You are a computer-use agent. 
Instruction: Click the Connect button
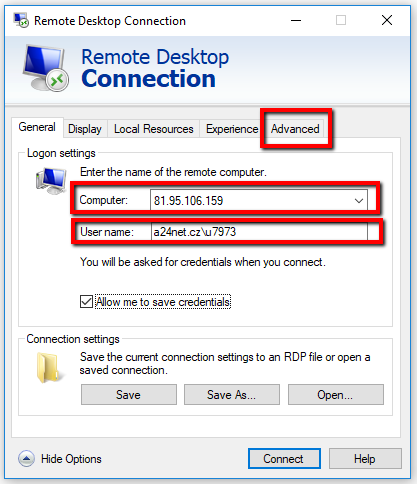(x=284, y=459)
